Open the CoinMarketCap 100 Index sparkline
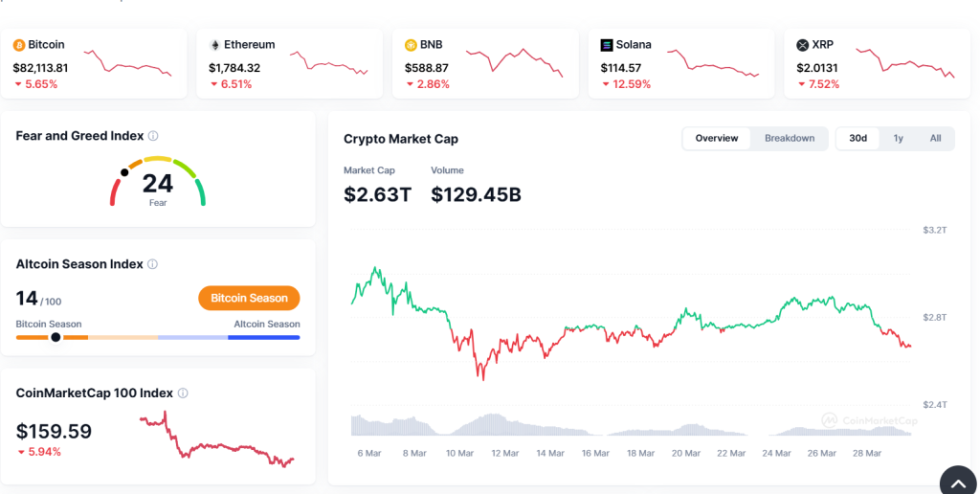 [x=217, y=440]
